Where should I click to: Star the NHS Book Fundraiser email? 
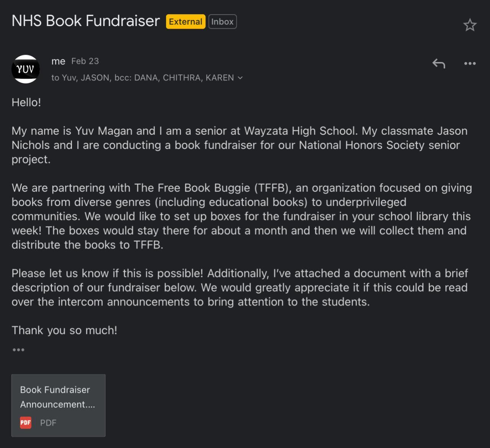point(470,25)
